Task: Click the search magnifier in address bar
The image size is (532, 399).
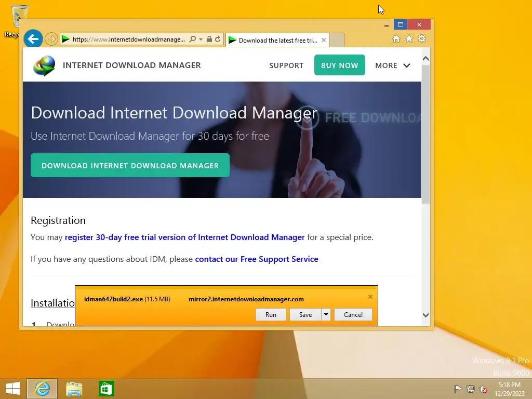Action: (192, 39)
